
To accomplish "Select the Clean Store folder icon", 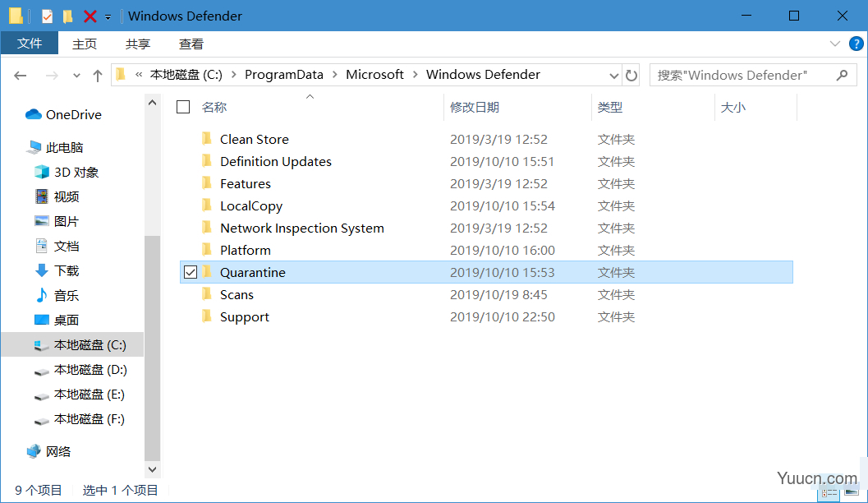I will 207,139.
